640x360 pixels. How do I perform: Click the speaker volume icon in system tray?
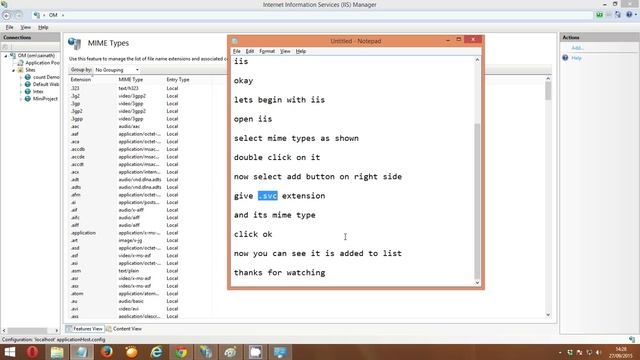(599, 352)
